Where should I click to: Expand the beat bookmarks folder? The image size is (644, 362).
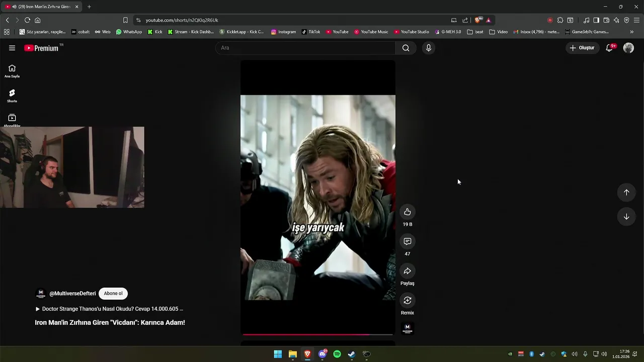coord(475,32)
